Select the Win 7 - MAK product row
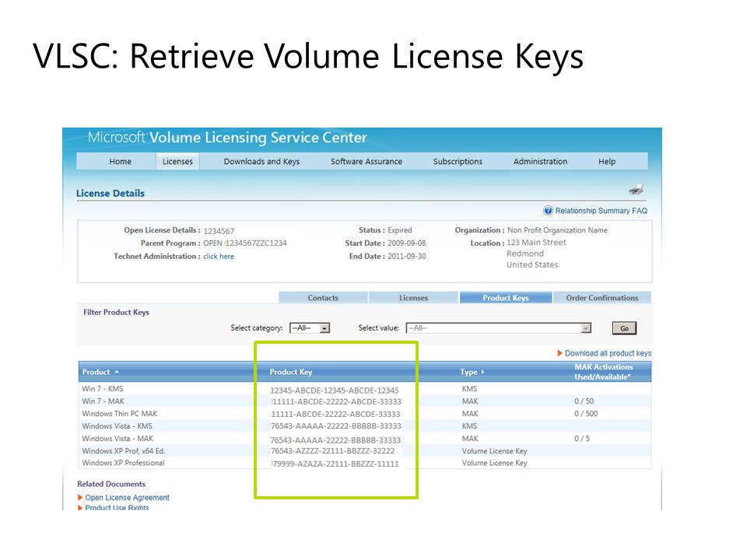Image resolution: width=747 pixels, height=560 pixels. (364, 401)
